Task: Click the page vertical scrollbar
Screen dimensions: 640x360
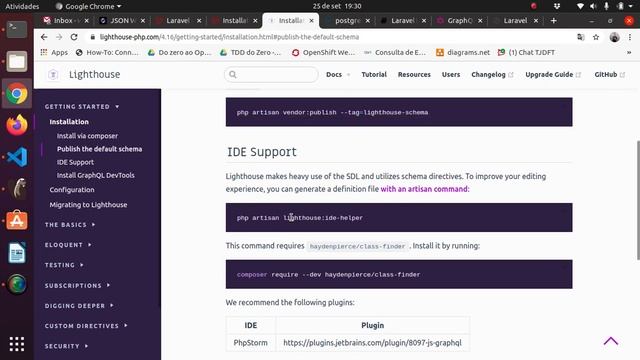Action: coord(638,200)
